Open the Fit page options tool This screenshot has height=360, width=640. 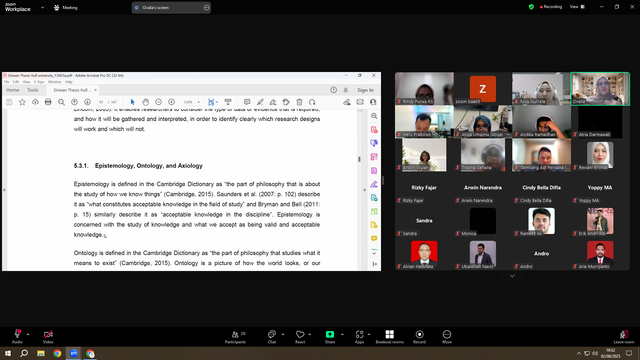point(212,102)
